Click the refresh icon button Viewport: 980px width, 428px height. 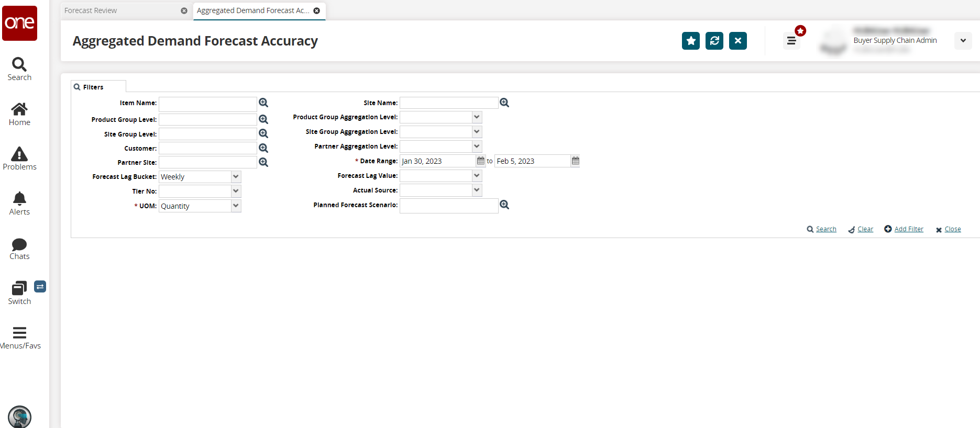point(714,41)
